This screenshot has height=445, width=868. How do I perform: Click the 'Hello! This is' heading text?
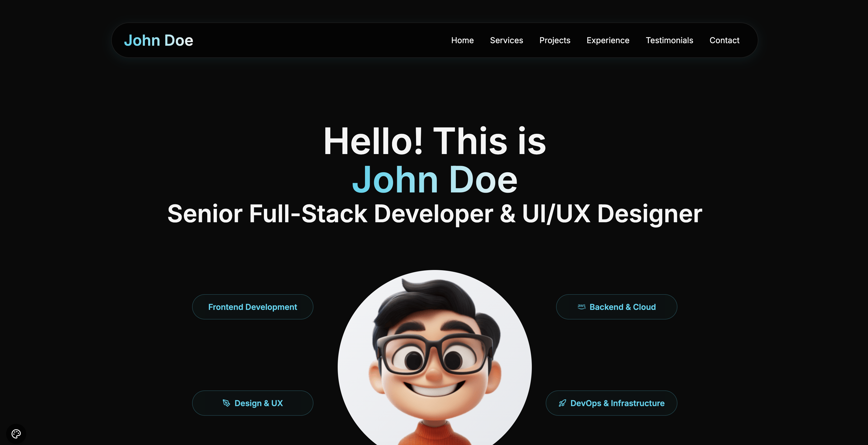coord(435,141)
